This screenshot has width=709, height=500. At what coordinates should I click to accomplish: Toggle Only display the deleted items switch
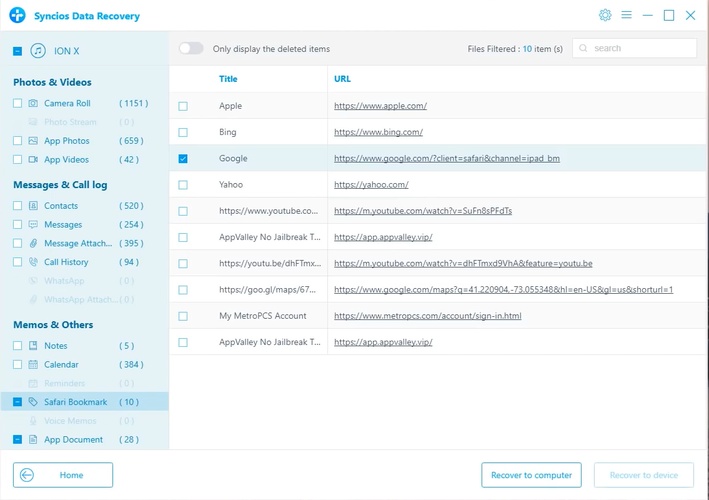coord(191,48)
